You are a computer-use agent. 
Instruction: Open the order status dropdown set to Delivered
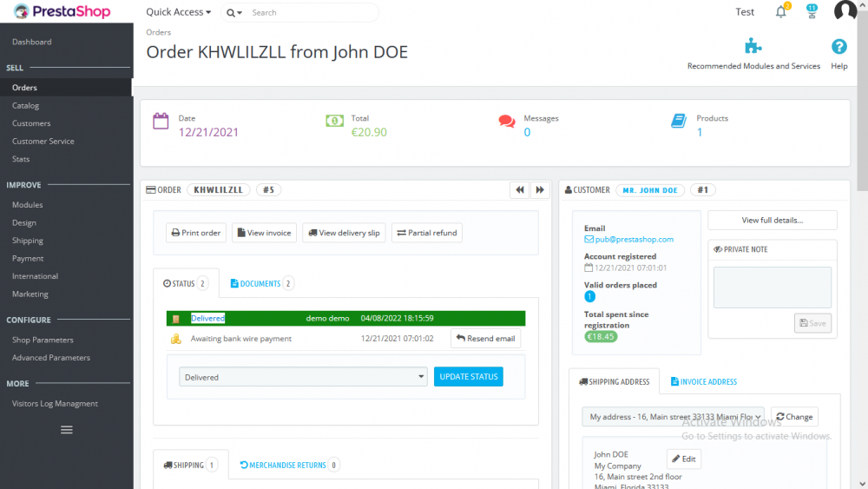tap(303, 377)
